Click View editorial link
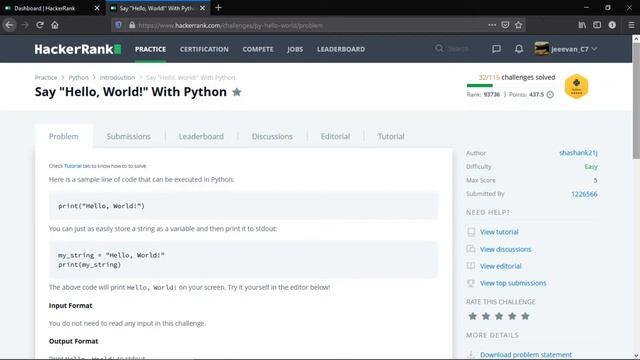 pyautogui.click(x=500, y=266)
